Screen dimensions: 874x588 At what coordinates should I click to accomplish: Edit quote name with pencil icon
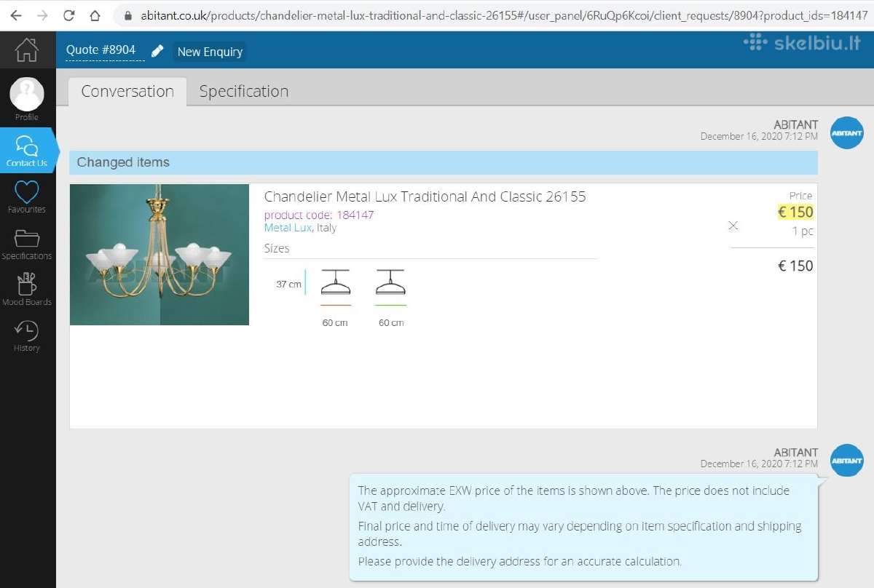point(157,51)
